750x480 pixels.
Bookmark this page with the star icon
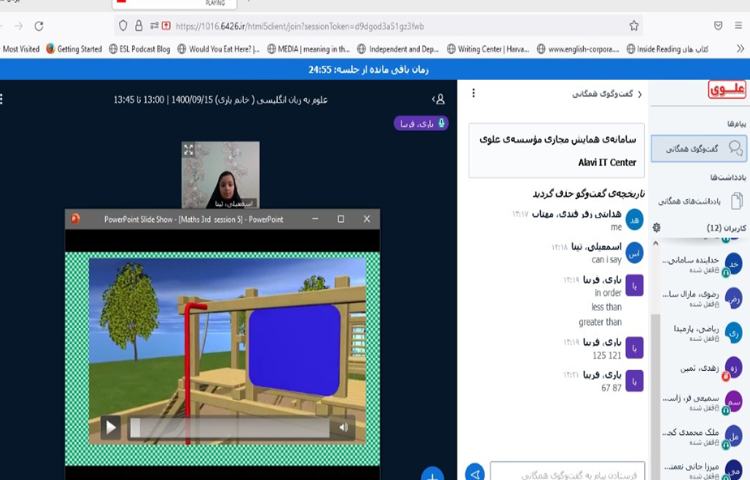click(634, 26)
